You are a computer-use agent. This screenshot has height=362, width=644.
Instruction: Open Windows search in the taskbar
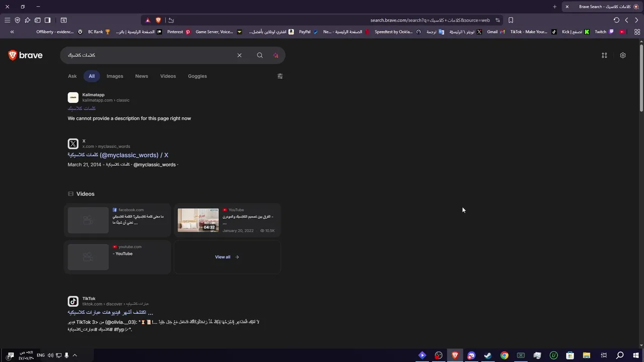tap(620, 355)
